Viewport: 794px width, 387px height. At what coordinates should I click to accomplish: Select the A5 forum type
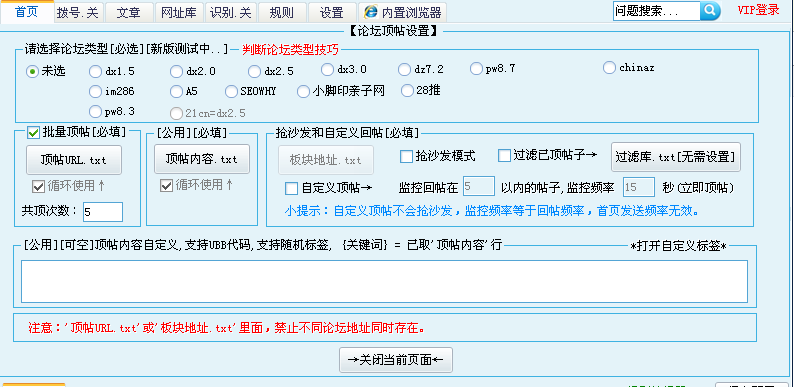(x=176, y=92)
